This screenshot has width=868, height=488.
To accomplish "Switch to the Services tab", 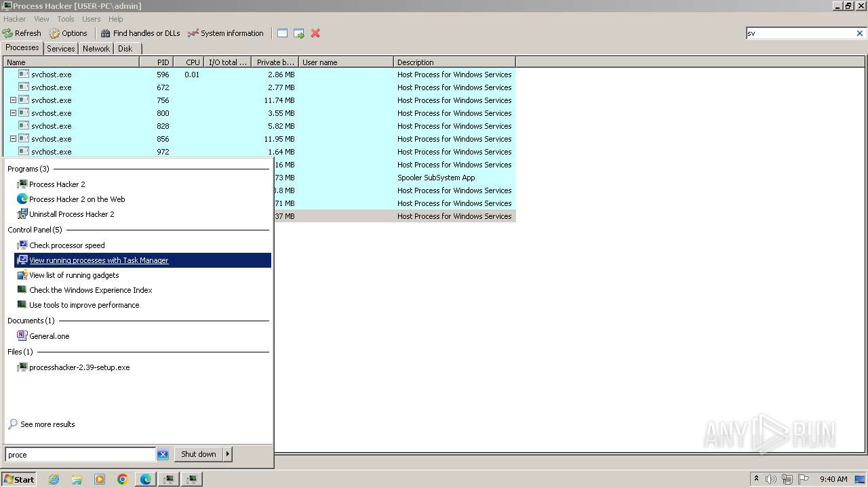I will click(61, 49).
